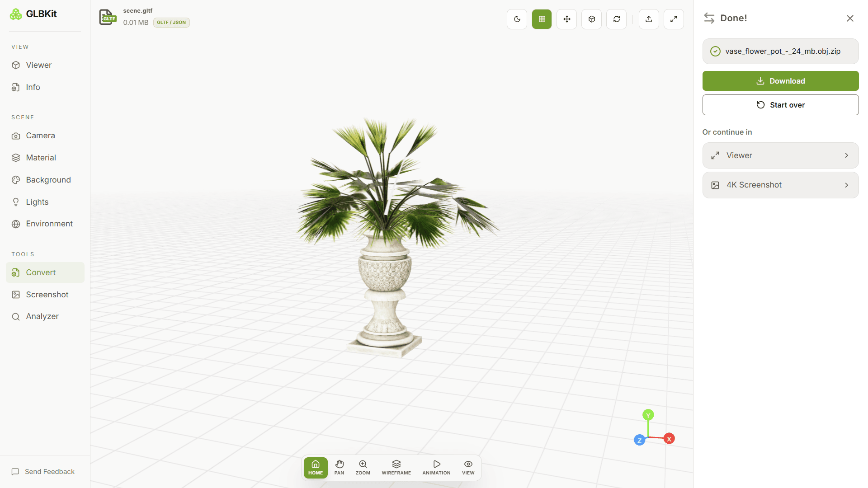
Task: Click the GLTF file type icon
Action: point(108,17)
